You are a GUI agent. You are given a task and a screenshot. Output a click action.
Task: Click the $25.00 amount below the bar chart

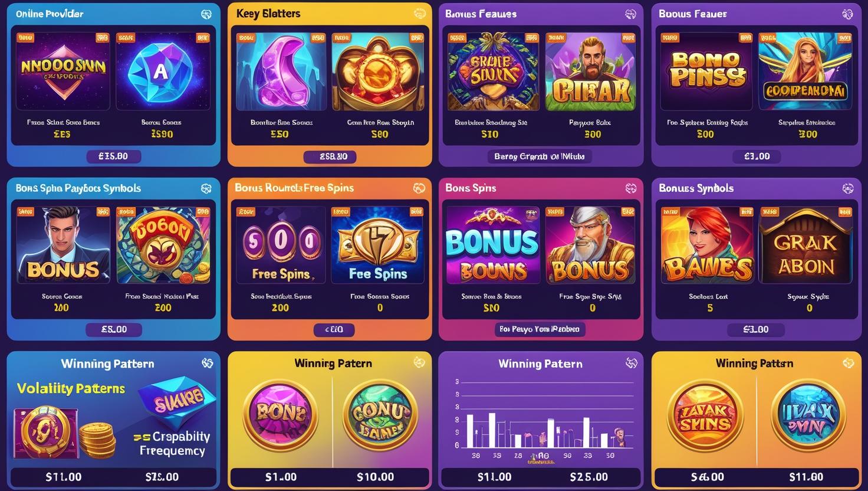(588, 477)
